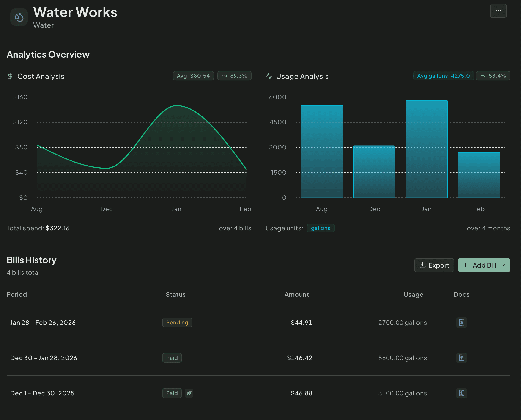Click the Pending status badge
Viewport: 521px width, 420px height.
click(x=177, y=322)
